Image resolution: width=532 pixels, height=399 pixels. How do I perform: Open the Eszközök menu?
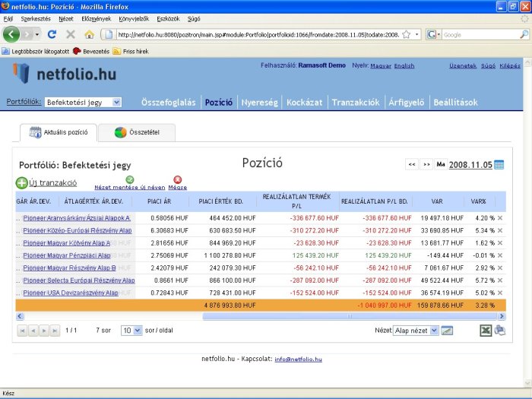(168, 19)
